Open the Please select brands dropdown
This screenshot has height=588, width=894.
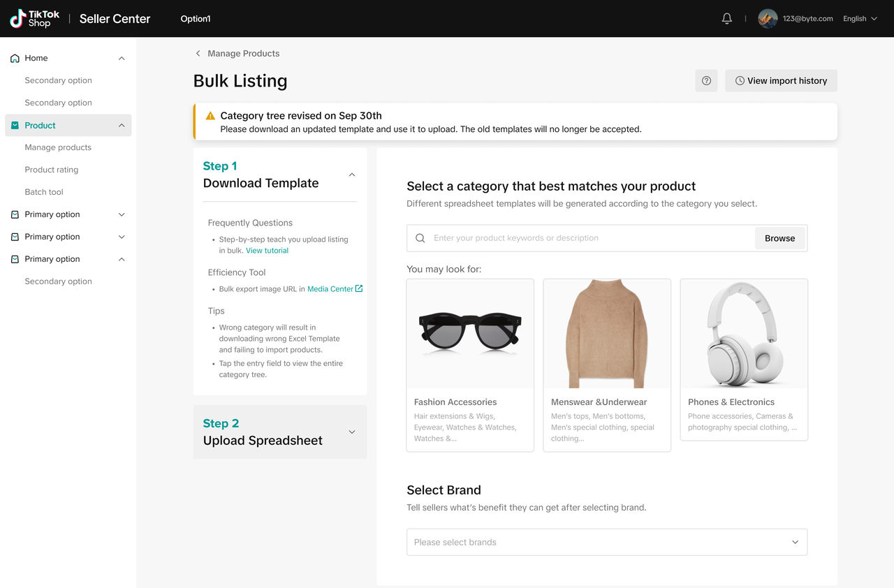click(x=606, y=542)
